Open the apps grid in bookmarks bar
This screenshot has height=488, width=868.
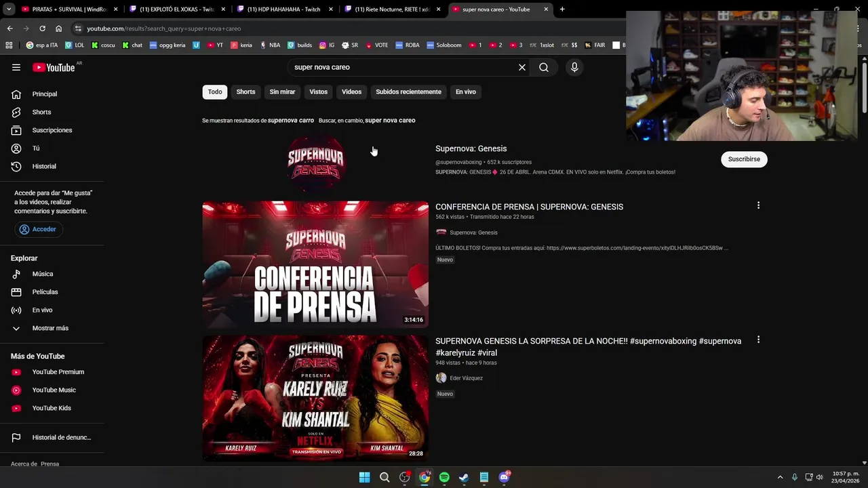coord(9,45)
